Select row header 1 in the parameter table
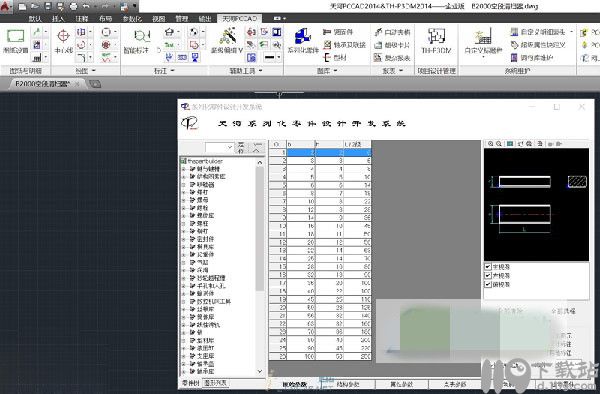The height and width of the screenshot is (394, 600). point(278,152)
